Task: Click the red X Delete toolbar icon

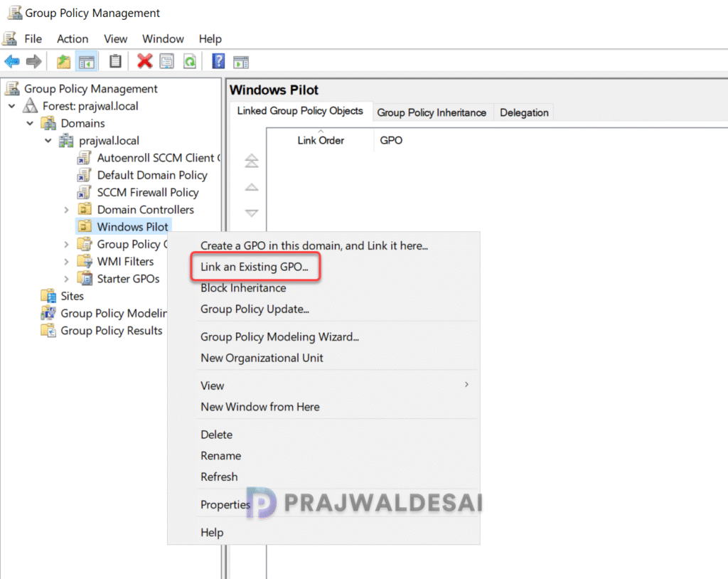Action: pyautogui.click(x=144, y=61)
